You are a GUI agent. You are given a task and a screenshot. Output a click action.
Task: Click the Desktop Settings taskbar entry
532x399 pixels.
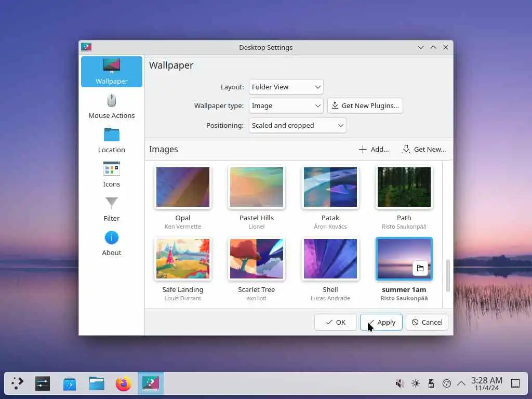pos(151,383)
